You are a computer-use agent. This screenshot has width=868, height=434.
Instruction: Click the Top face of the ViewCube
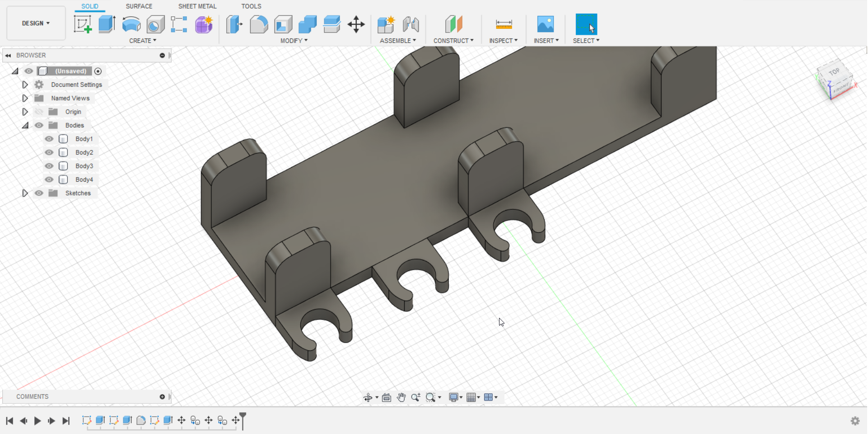tap(835, 71)
